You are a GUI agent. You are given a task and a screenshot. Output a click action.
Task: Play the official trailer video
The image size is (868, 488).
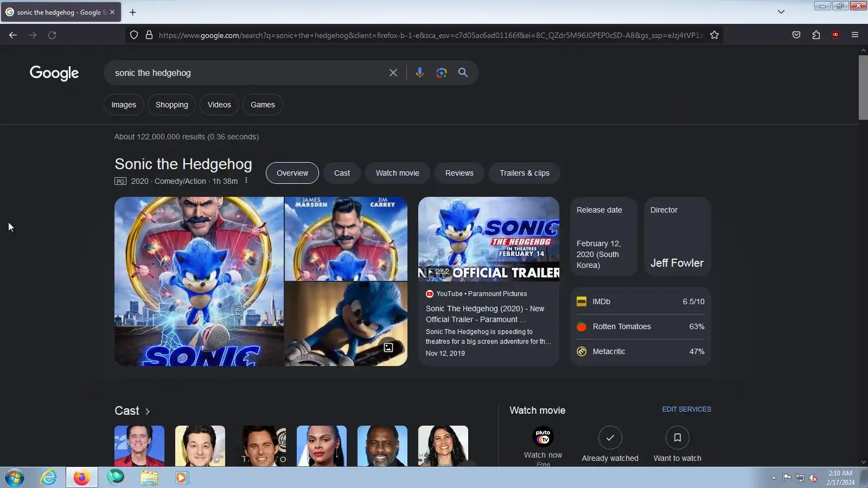[489, 239]
